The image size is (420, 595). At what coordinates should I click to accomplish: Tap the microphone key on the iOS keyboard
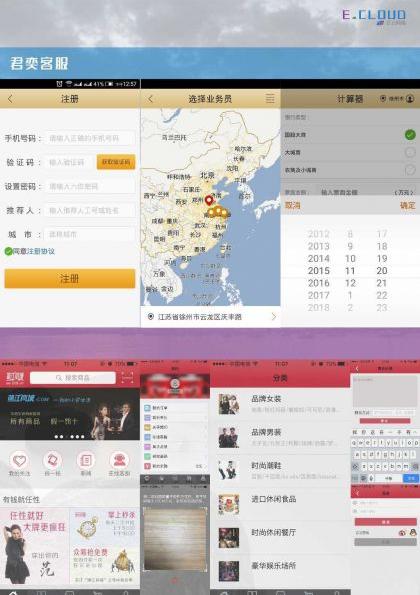click(371, 478)
